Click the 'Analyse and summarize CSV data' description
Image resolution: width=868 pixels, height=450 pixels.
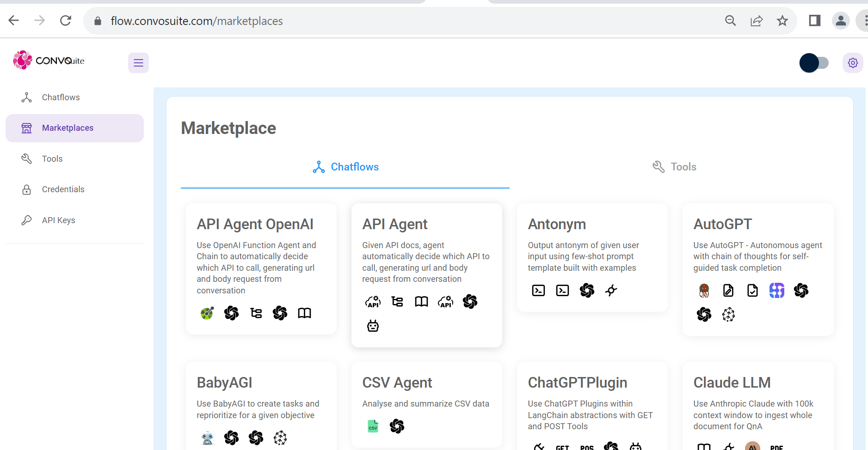pos(426,404)
